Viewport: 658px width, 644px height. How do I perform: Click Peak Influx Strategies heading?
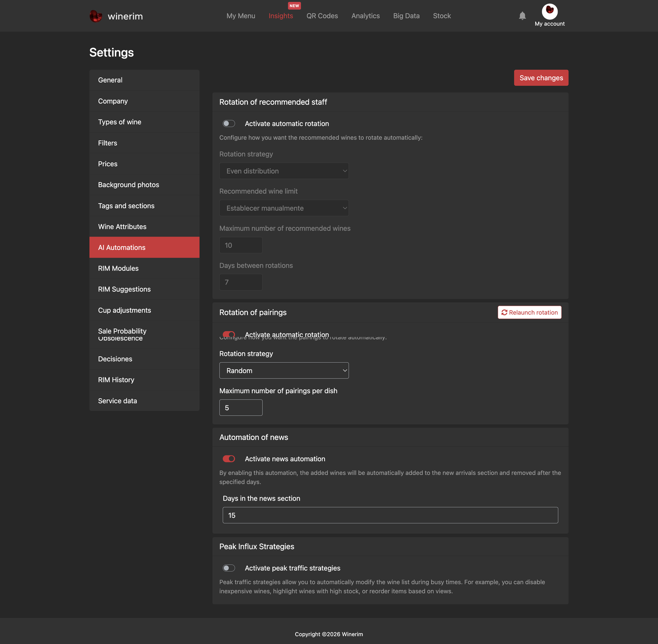257,547
